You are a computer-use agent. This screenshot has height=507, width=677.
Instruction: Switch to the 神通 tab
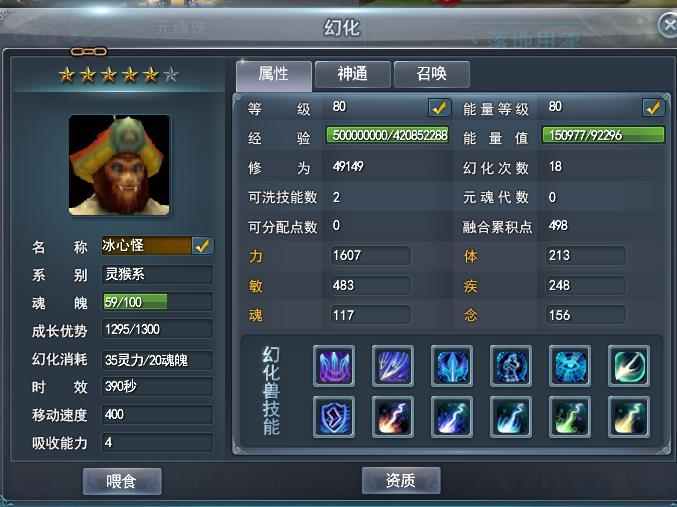352,74
